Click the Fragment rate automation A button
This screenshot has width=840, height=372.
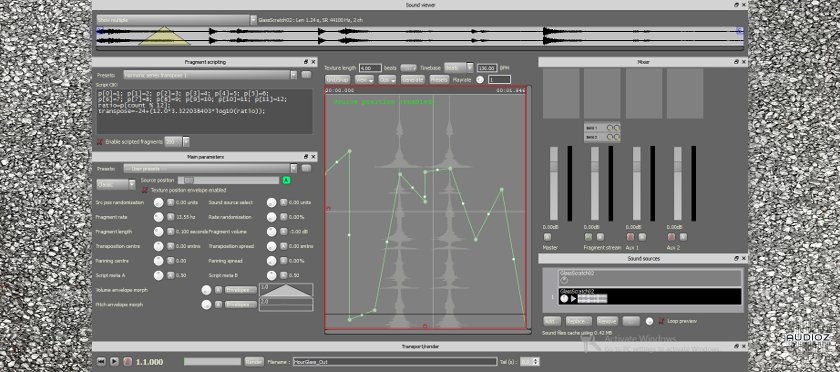click(x=170, y=217)
